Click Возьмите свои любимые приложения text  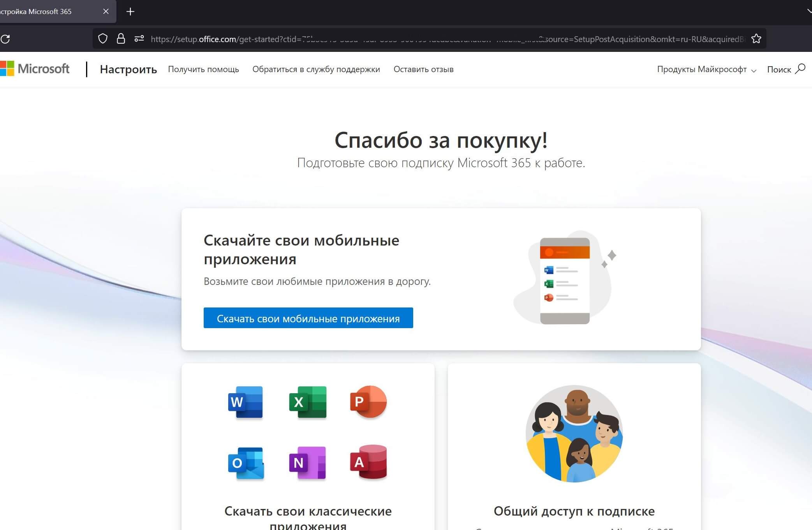click(317, 281)
